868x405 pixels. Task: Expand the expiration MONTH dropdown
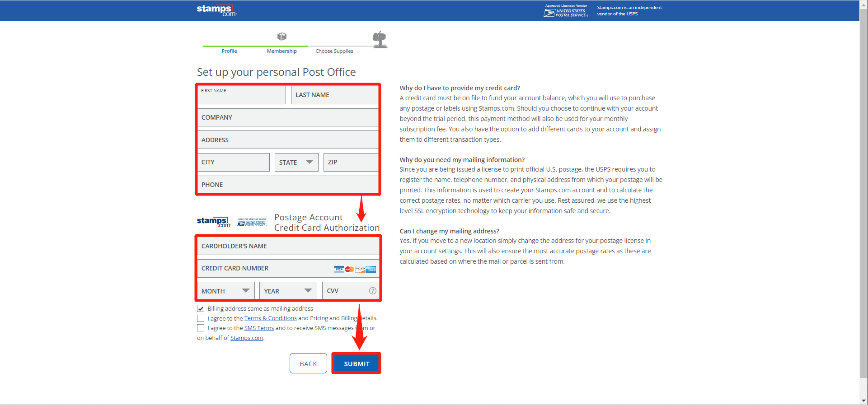coord(225,291)
